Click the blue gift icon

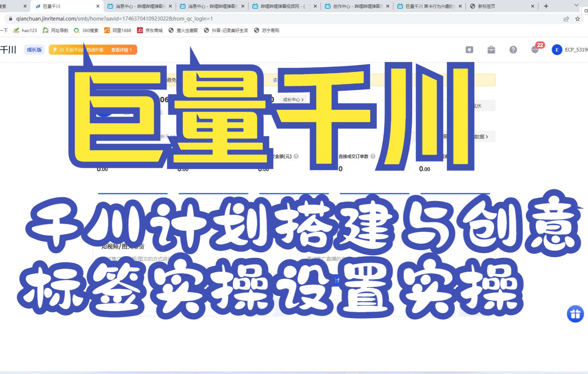click(x=575, y=314)
